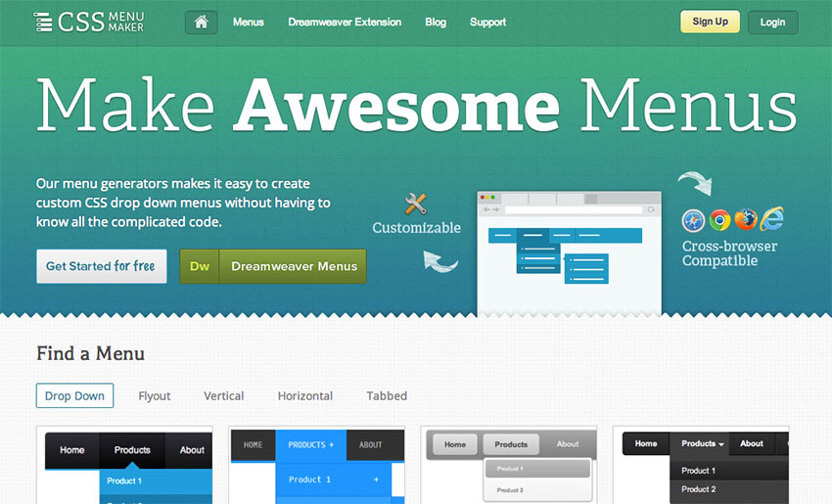The height and width of the screenshot is (504, 832).
Task: Click the Safari browser icon
Action: [x=693, y=221]
